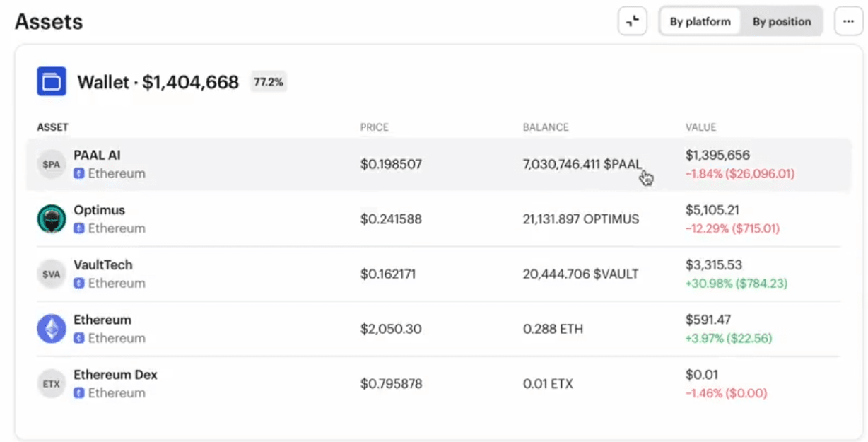Click Ethereum chain badge under PAAL AI
The height and width of the screenshot is (442, 868).
110,173
